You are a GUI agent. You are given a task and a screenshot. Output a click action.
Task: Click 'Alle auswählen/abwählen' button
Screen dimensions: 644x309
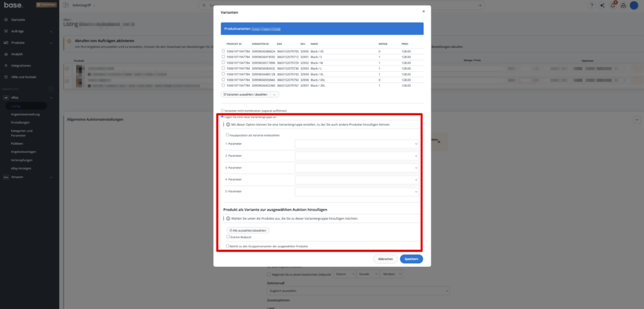point(248,230)
